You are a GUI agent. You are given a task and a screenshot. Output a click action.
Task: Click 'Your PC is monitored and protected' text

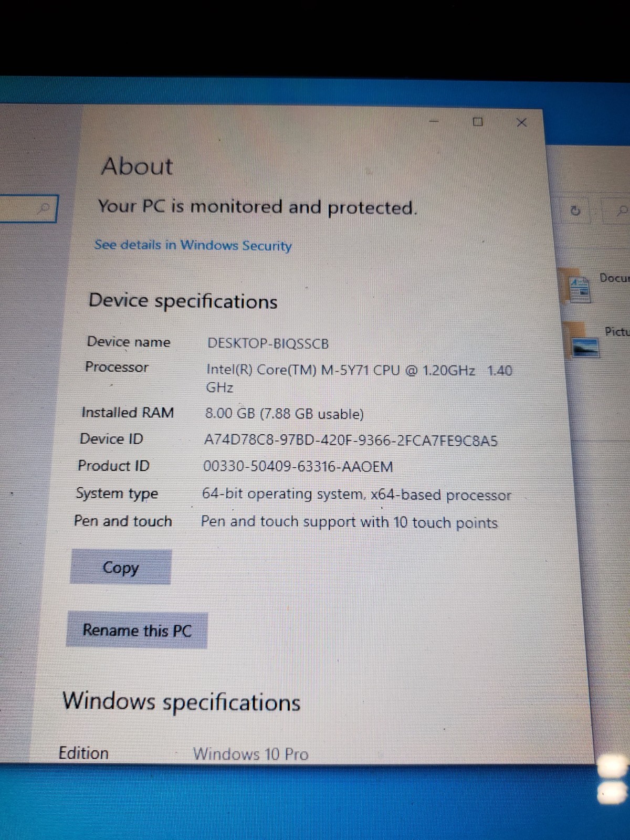click(258, 207)
